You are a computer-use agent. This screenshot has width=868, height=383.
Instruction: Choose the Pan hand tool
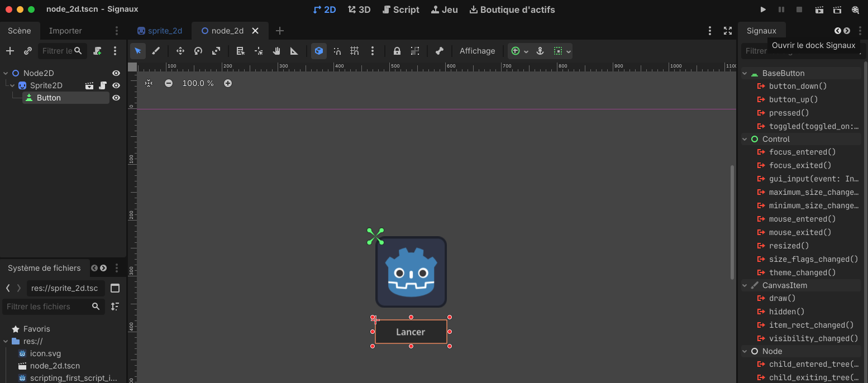point(276,51)
